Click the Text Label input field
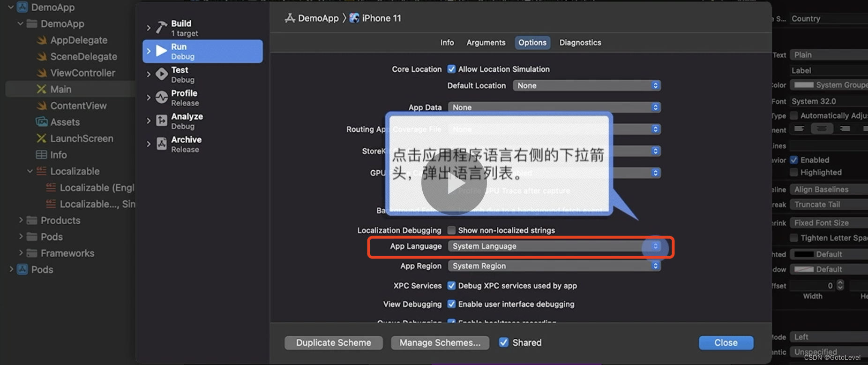This screenshot has height=365, width=868. coord(829,70)
